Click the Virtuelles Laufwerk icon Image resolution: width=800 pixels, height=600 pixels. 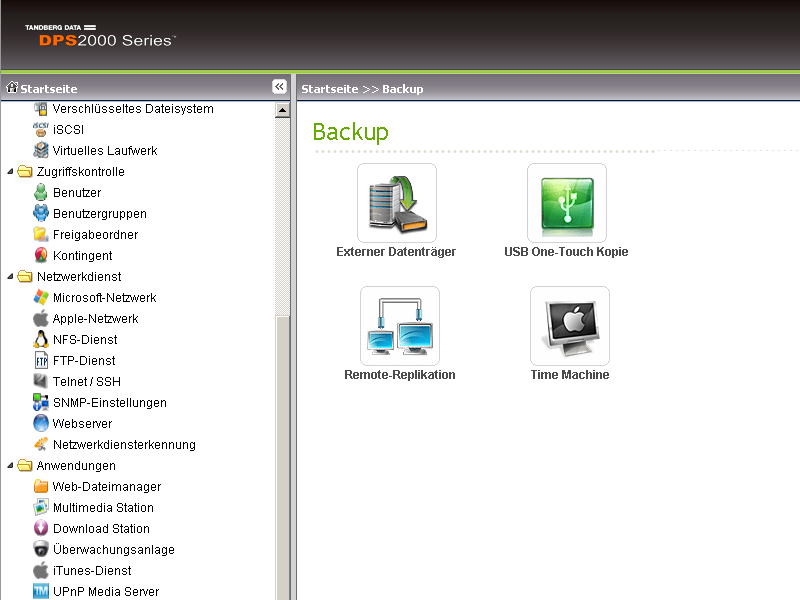(41, 151)
